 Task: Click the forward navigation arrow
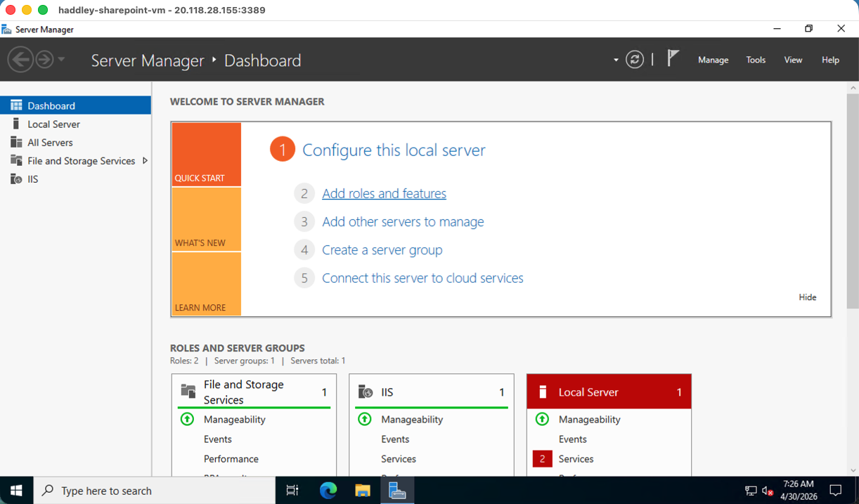[44, 60]
